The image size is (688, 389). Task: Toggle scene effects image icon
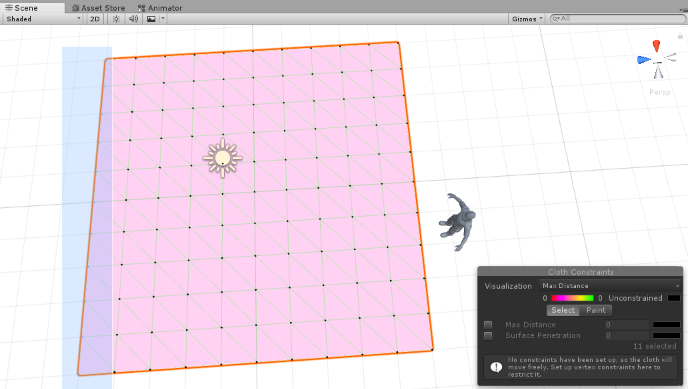[x=151, y=19]
